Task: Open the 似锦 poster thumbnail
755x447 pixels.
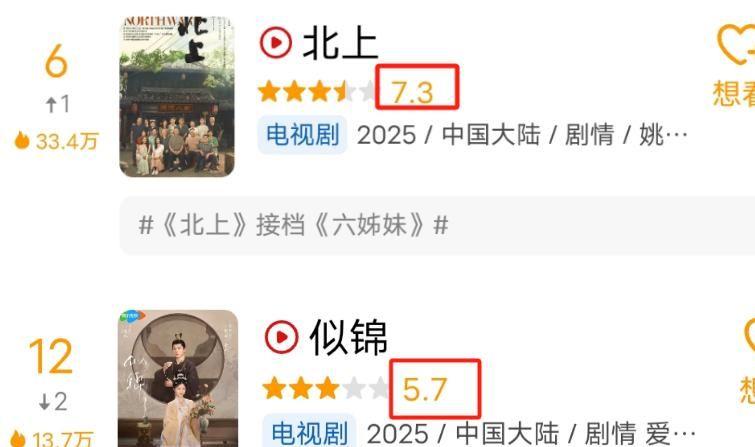Action: (x=178, y=379)
